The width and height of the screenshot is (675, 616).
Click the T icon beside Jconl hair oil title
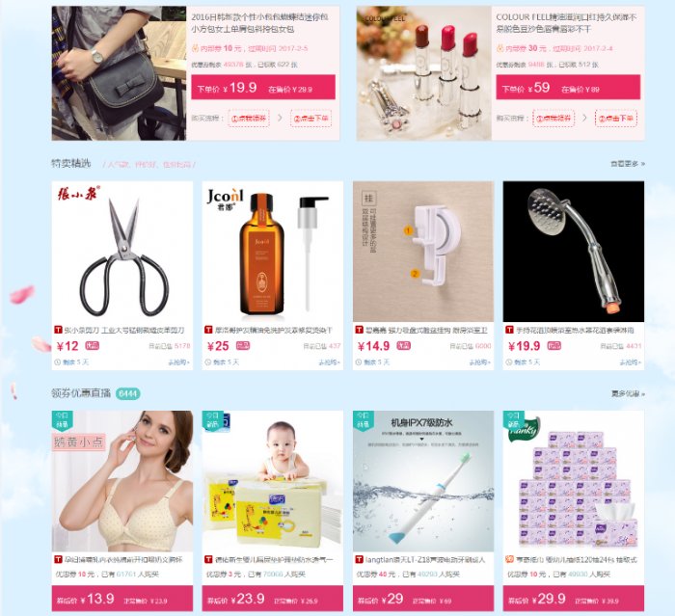pos(208,330)
